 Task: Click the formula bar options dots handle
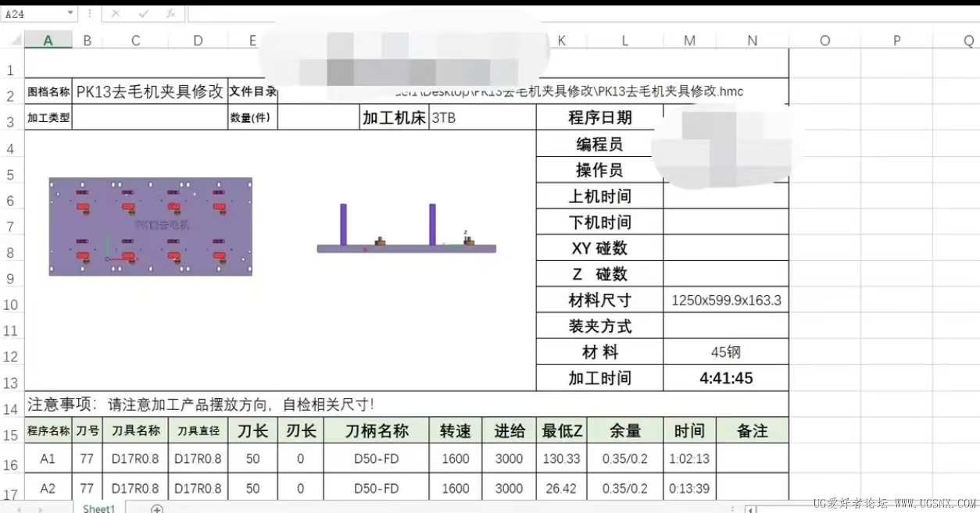click(x=90, y=14)
